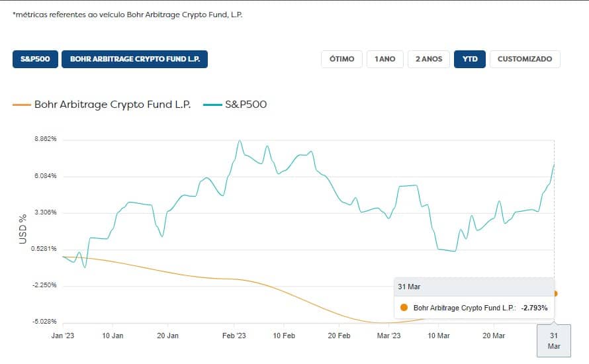This screenshot has width=589, height=364.
Task: Click the Mar '23 x-axis label
Action: [x=388, y=336]
